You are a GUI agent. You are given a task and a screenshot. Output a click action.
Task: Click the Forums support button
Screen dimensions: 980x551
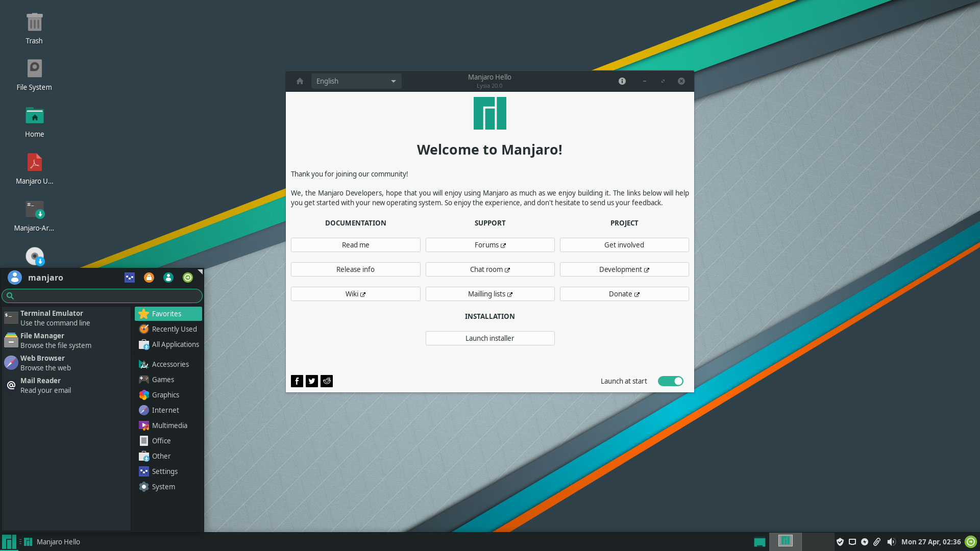(490, 244)
